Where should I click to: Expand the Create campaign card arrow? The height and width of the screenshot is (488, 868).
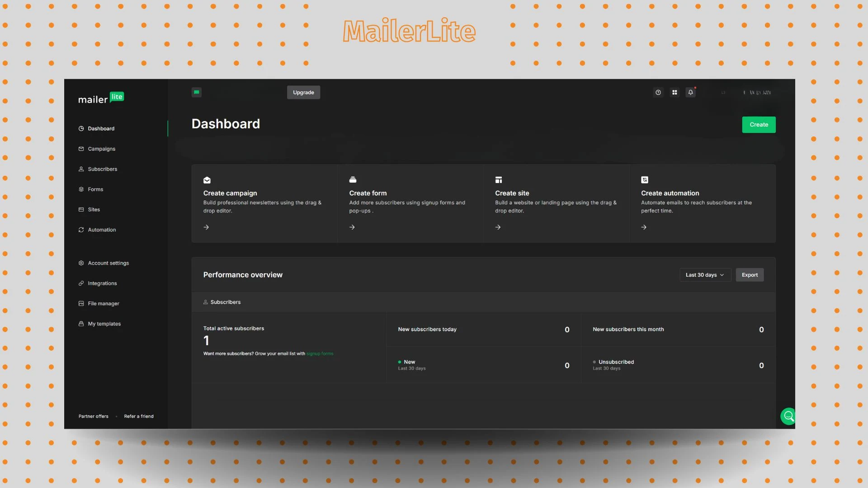206,227
